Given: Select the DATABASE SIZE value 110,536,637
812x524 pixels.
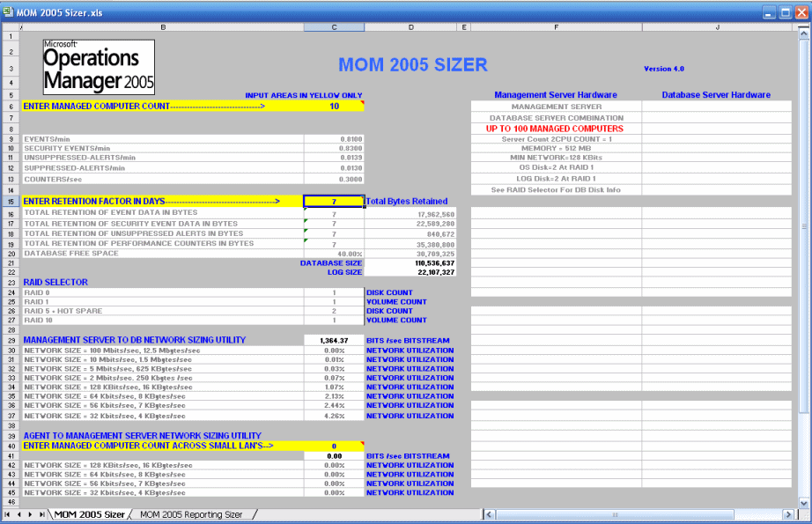Looking at the screenshot, I should [x=410, y=263].
